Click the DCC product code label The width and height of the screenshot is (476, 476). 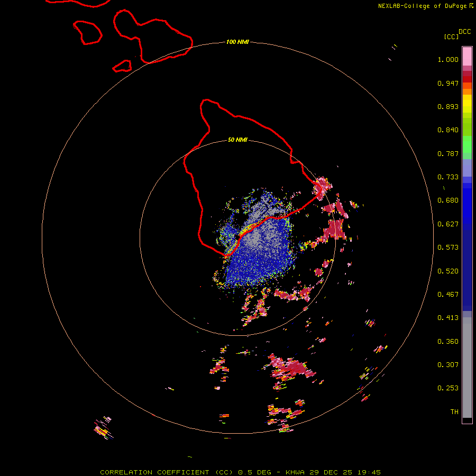coord(464,32)
